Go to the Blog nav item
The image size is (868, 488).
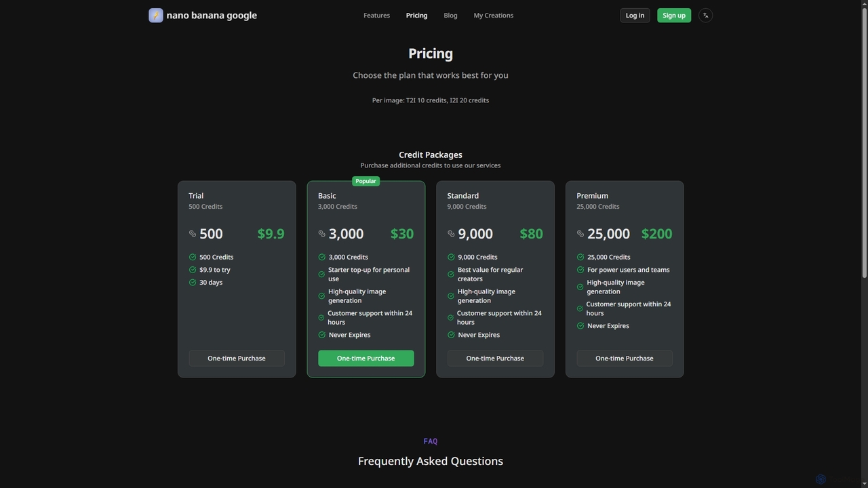(x=450, y=16)
